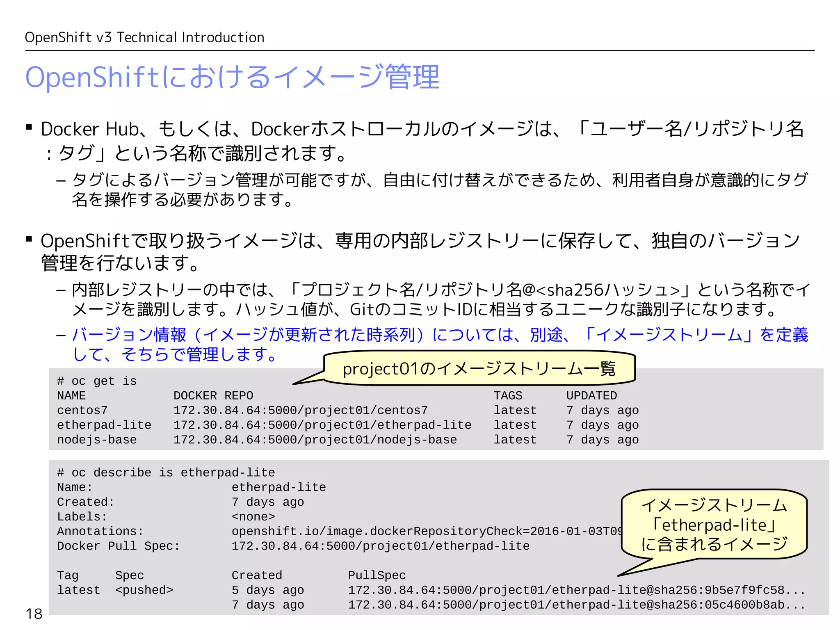Click the bullet line starting 'OpenShiftで取り扱うイメージは'

[420, 251]
